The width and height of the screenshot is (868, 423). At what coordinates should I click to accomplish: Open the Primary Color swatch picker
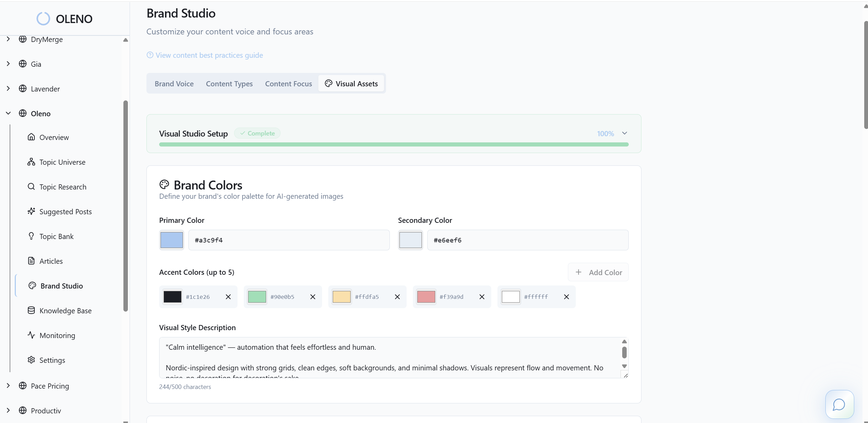[x=172, y=240]
